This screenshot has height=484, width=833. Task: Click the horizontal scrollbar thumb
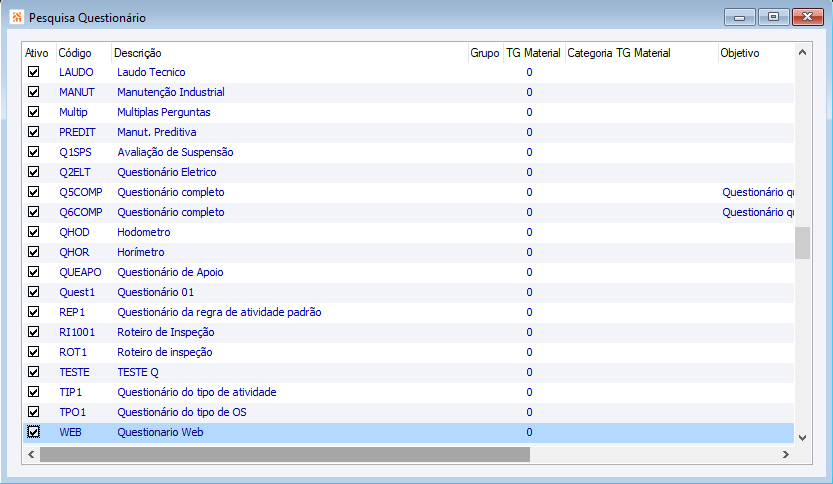tap(285, 454)
